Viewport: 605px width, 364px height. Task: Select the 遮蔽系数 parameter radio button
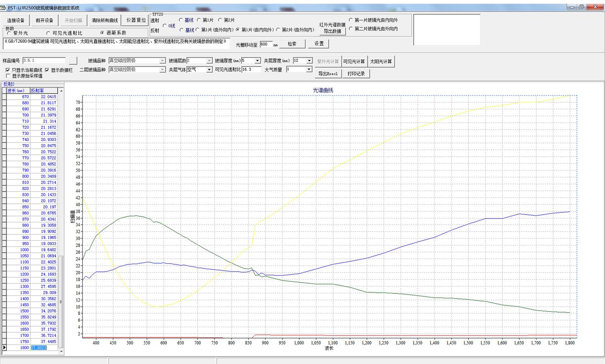[102, 33]
